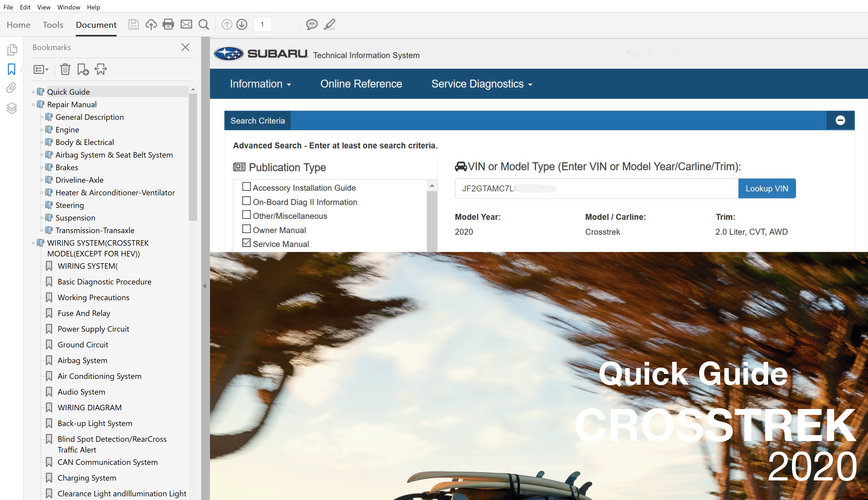This screenshot has height=500, width=868.
Task: Uncheck the Service Manual checkbox
Action: 246,243
